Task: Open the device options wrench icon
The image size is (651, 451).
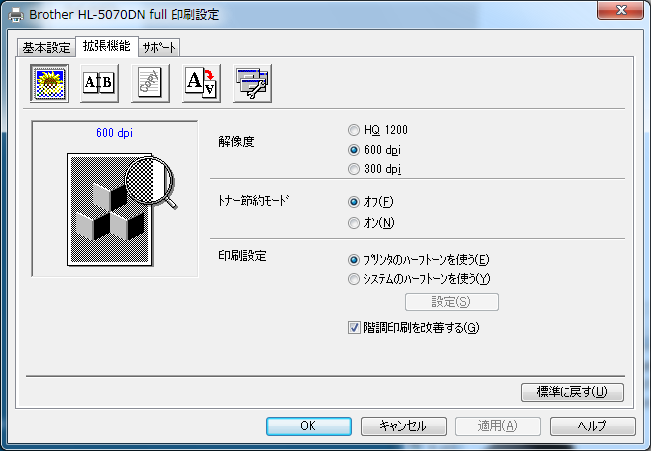Action: click(x=252, y=83)
